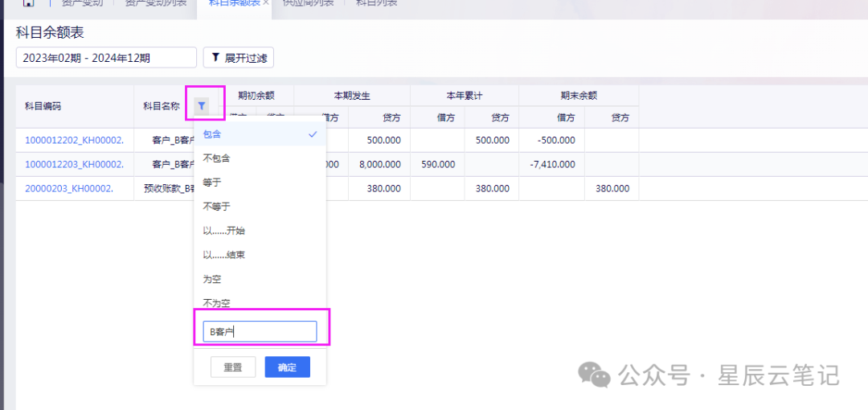Click the 8,000.000 cell in the table

(x=379, y=165)
